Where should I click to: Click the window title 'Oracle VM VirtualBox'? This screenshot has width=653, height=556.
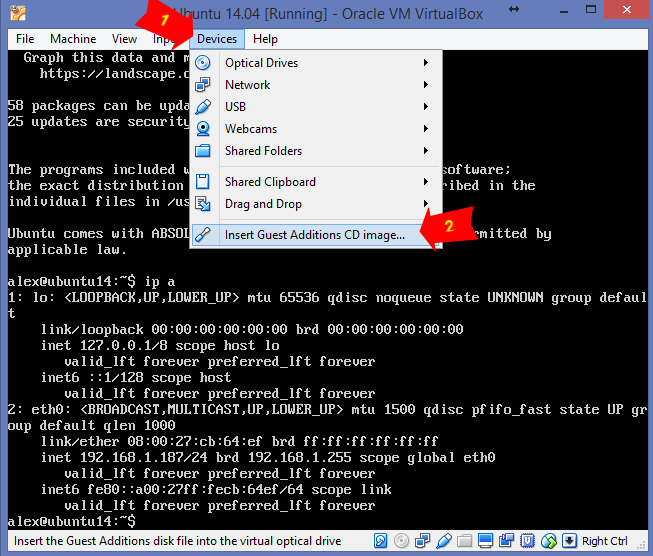[412, 14]
